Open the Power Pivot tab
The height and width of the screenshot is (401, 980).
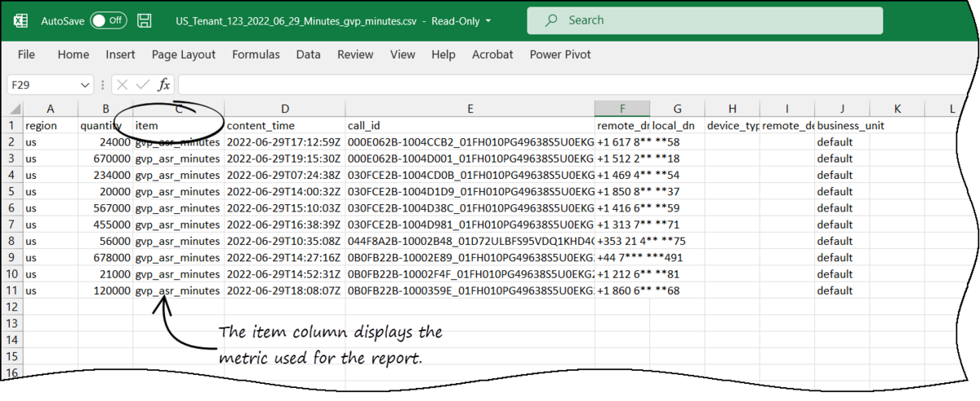pos(560,55)
